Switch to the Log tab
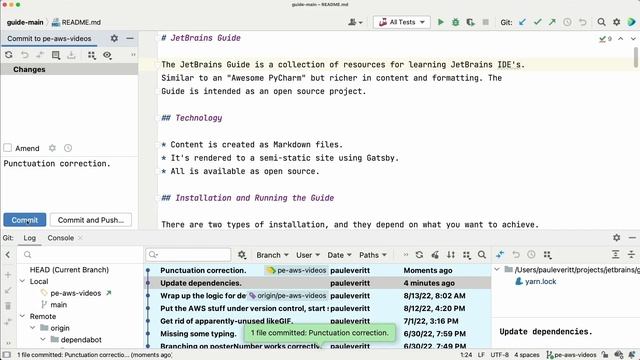The height and width of the screenshot is (360, 640). coord(29,238)
